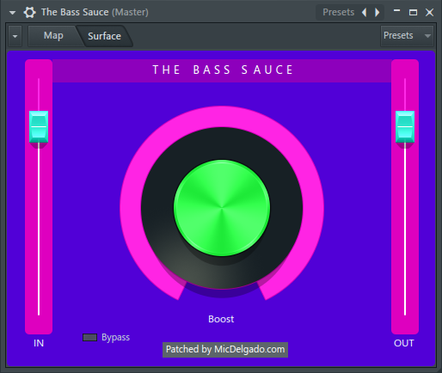Expand the options arrow left of Map
442x373 pixels.
pos(15,36)
